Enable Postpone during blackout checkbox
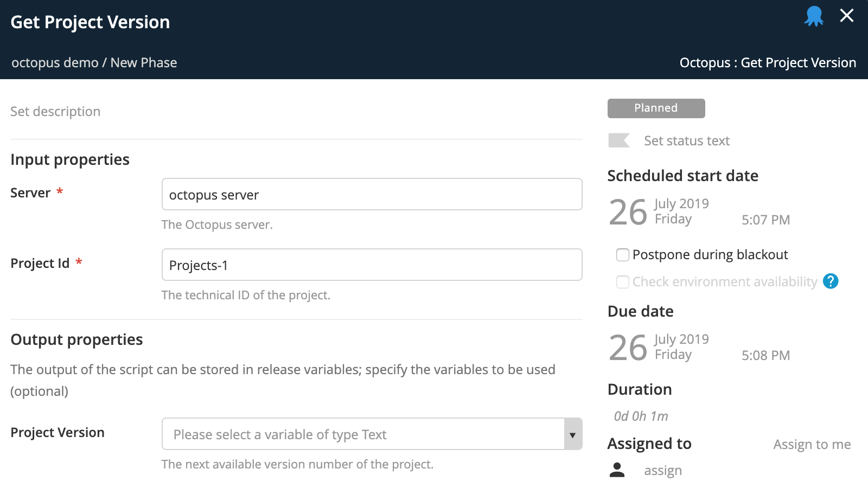Screen dimensions: 868x488 click(623, 255)
